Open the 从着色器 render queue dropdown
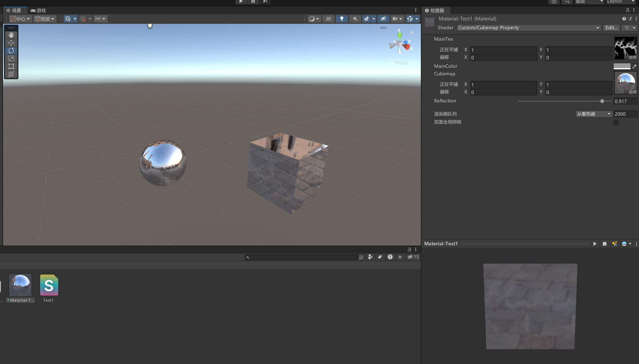Viewport: 639px width, 364px height. [594, 114]
